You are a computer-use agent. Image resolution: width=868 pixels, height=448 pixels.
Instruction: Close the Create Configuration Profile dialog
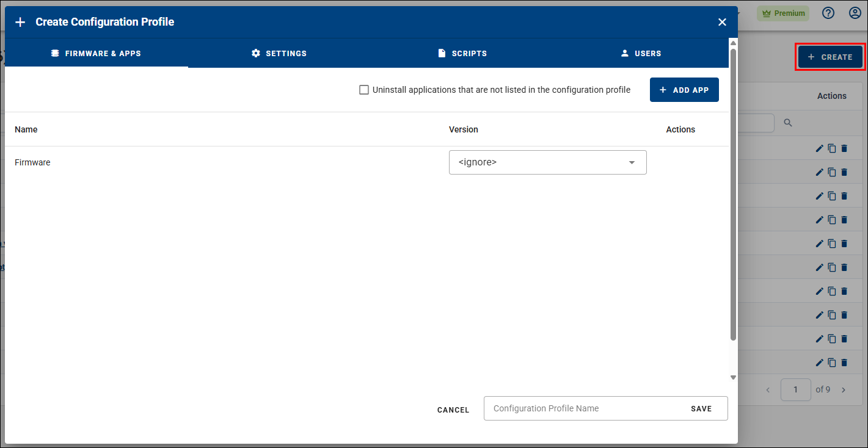pos(722,22)
